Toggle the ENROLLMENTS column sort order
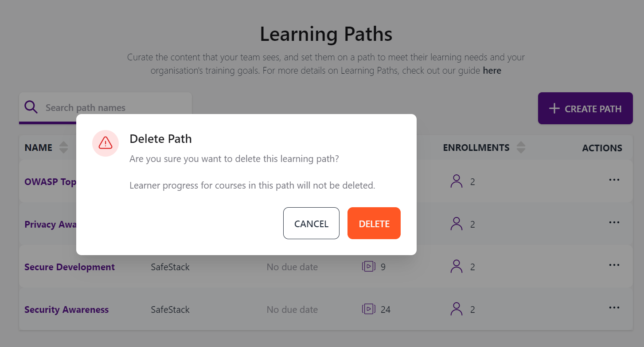 522,147
